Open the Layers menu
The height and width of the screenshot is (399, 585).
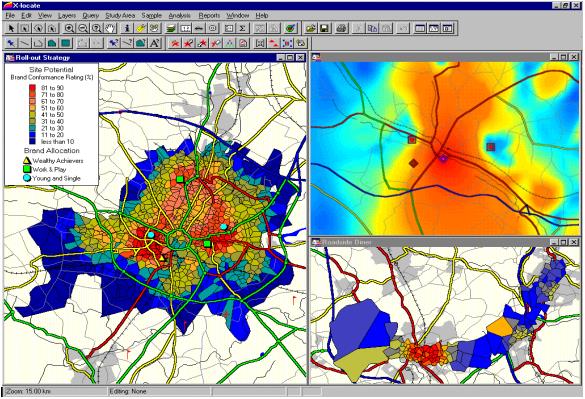[x=67, y=16]
